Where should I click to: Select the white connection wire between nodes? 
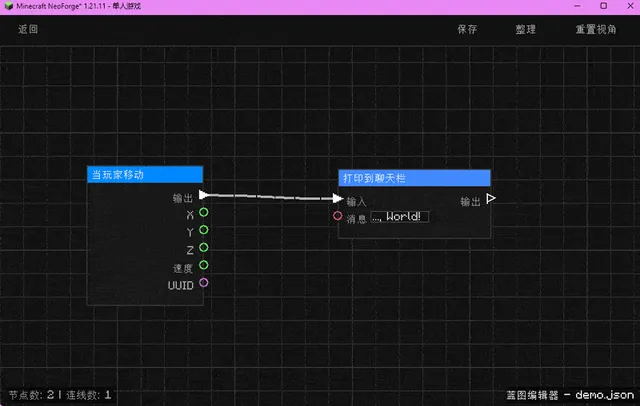pyautogui.click(x=271, y=197)
